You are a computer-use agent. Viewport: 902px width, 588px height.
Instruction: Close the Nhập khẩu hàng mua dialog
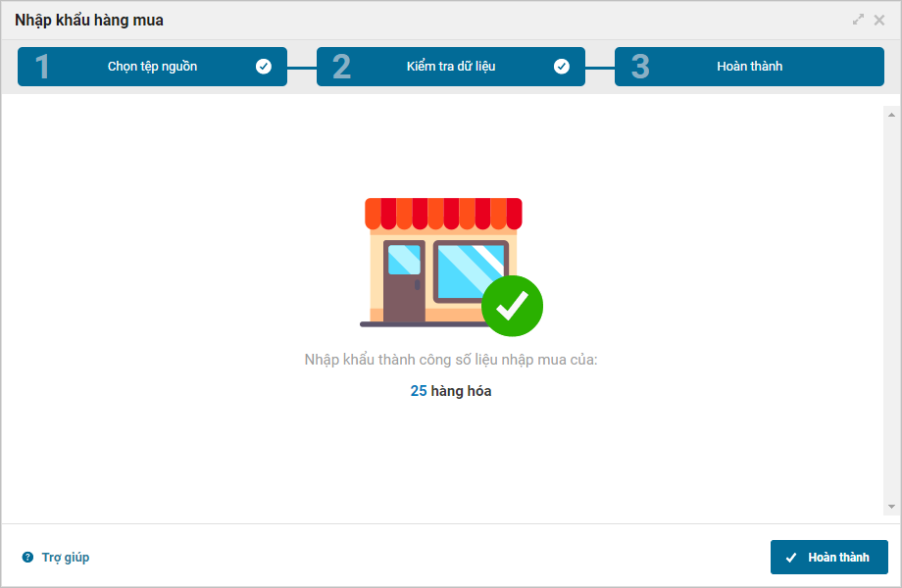pyautogui.click(x=879, y=21)
